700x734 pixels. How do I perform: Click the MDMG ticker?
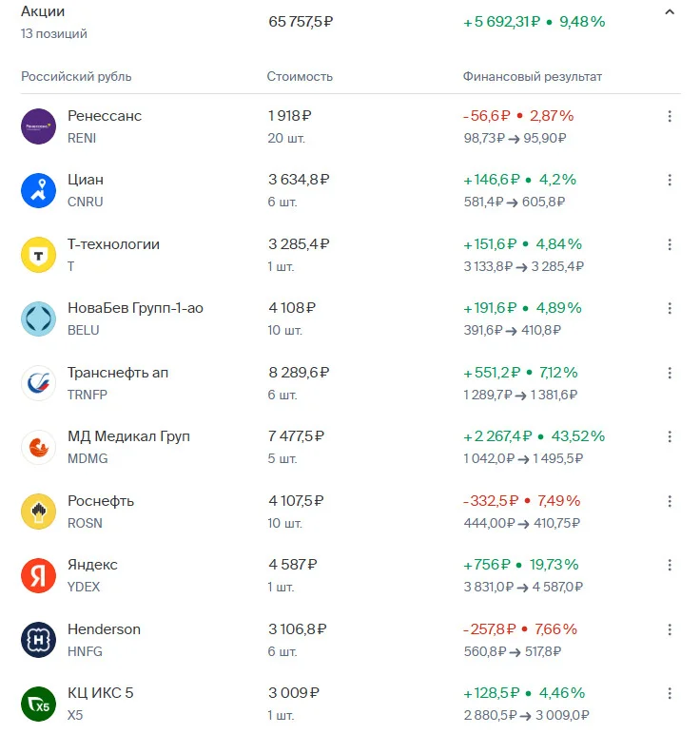[87, 458]
